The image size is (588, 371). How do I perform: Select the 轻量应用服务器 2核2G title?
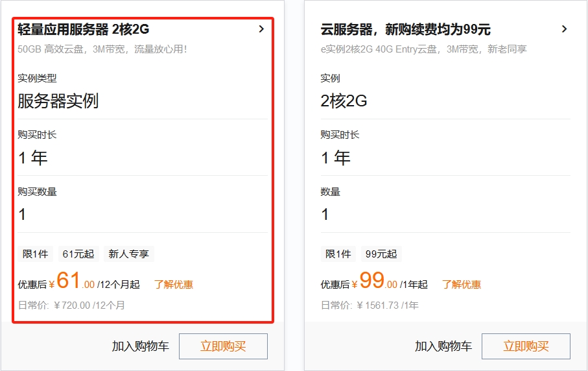(83, 29)
